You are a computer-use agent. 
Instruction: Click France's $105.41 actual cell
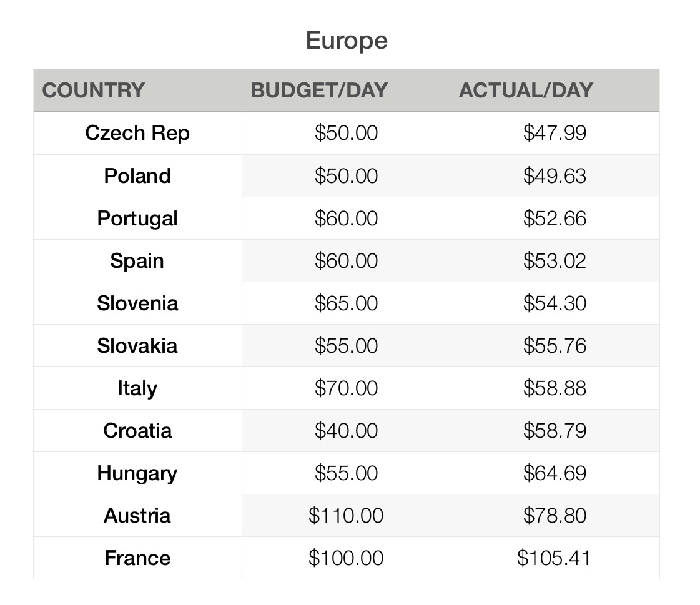553,558
